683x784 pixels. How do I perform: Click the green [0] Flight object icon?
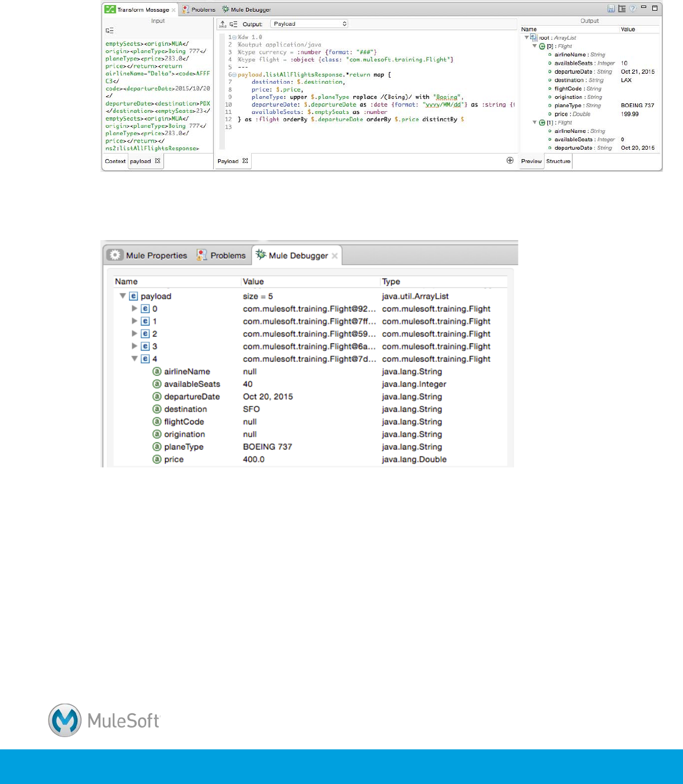[542, 46]
